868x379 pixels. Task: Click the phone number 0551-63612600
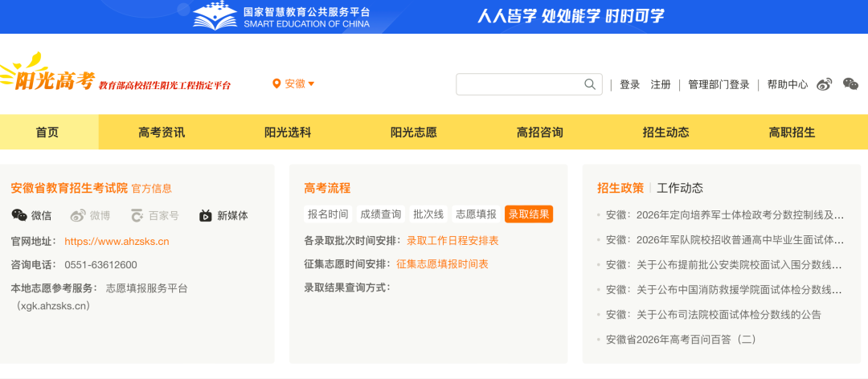point(100,265)
